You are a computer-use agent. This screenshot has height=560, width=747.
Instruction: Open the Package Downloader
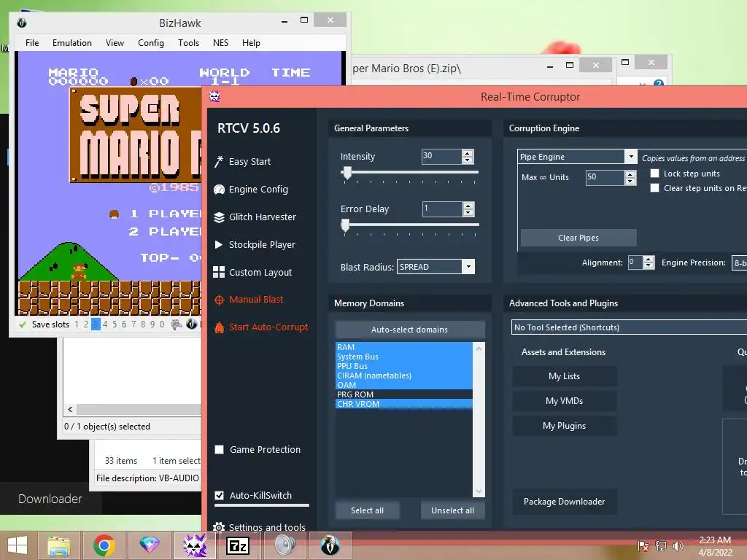point(565,502)
